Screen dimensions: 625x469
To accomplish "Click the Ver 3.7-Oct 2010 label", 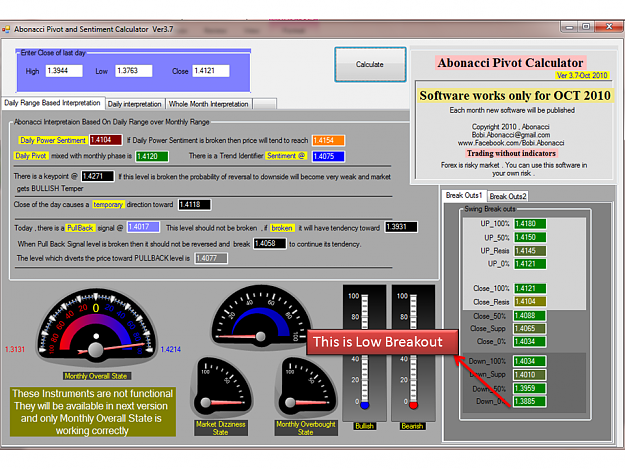I will 582,75.
